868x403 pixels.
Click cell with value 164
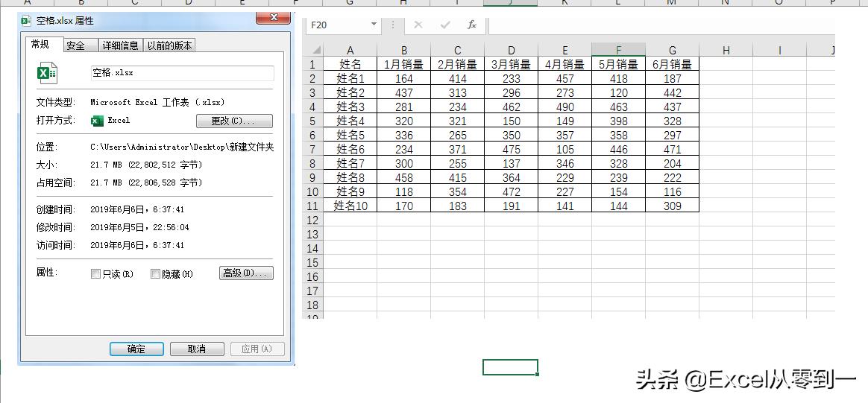pyautogui.click(x=404, y=78)
